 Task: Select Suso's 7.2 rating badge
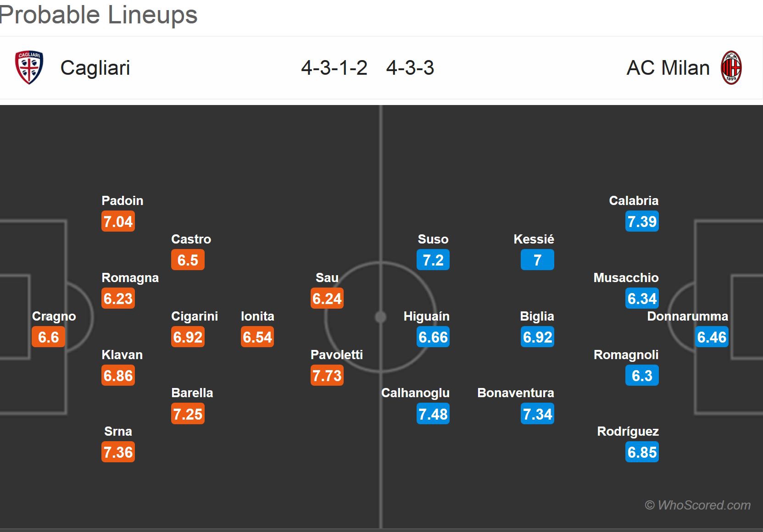tap(433, 260)
